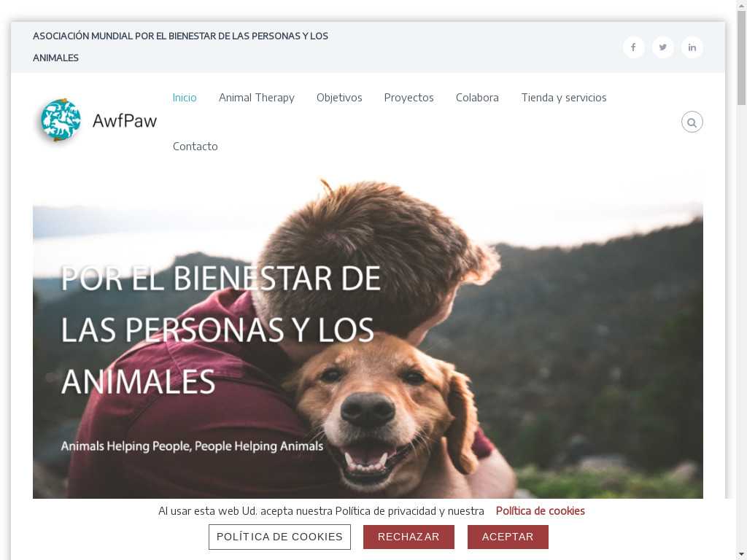The image size is (747, 560).
Task: Open the Objetivos menu item
Action: pyautogui.click(x=339, y=98)
